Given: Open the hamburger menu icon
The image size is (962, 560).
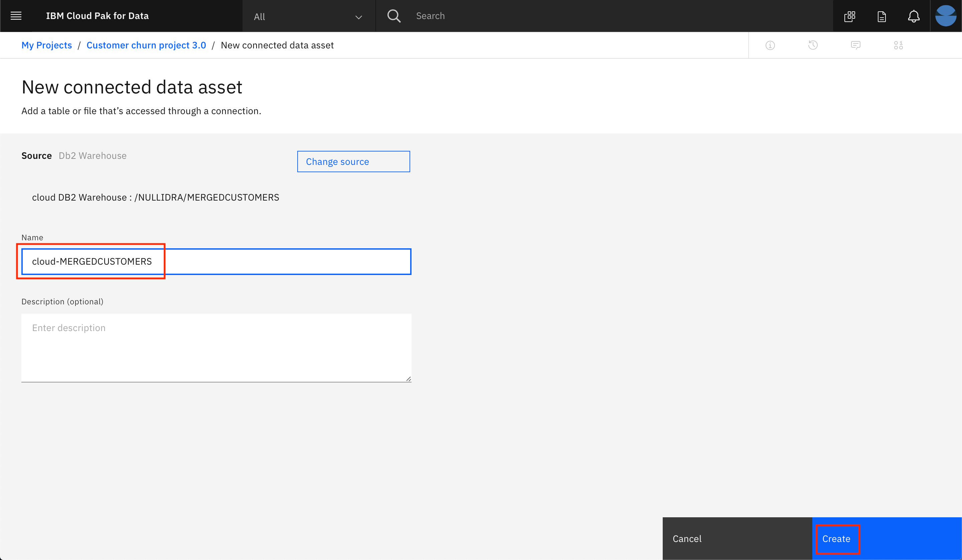Looking at the screenshot, I should pos(16,15).
